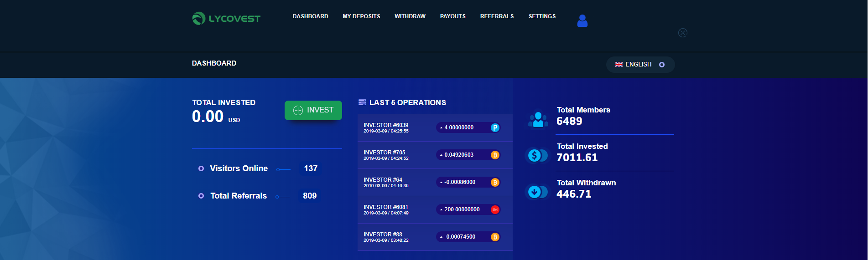The width and height of the screenshot is (868, 260).
Task: Go to Settings in the top nav
Action: [x=542, y=16]
